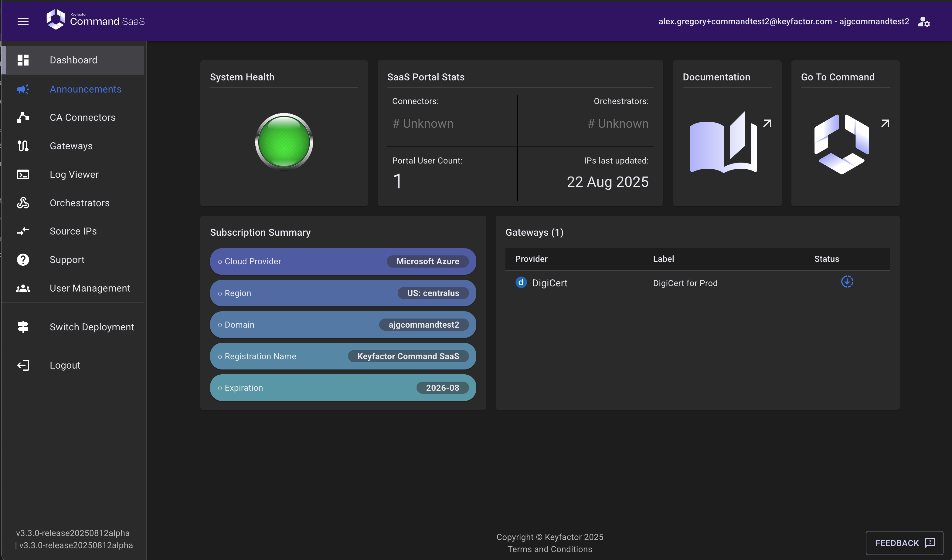Open Log Viewer terminal icon
This screenshot has height=560, width=952.
point(23,174)
